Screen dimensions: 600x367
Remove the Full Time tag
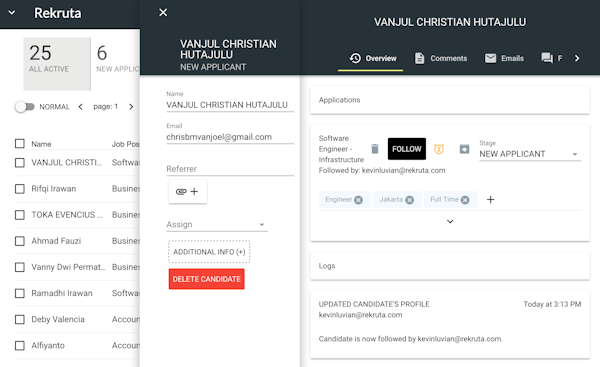(x=465, y=200)
